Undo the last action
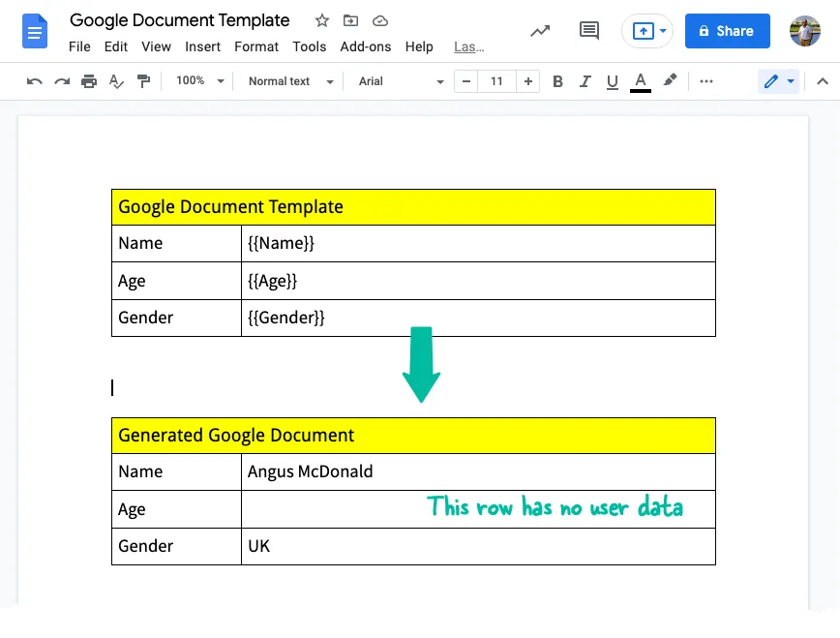The height and width of the screenshot is (638, 840). [34, 81]
